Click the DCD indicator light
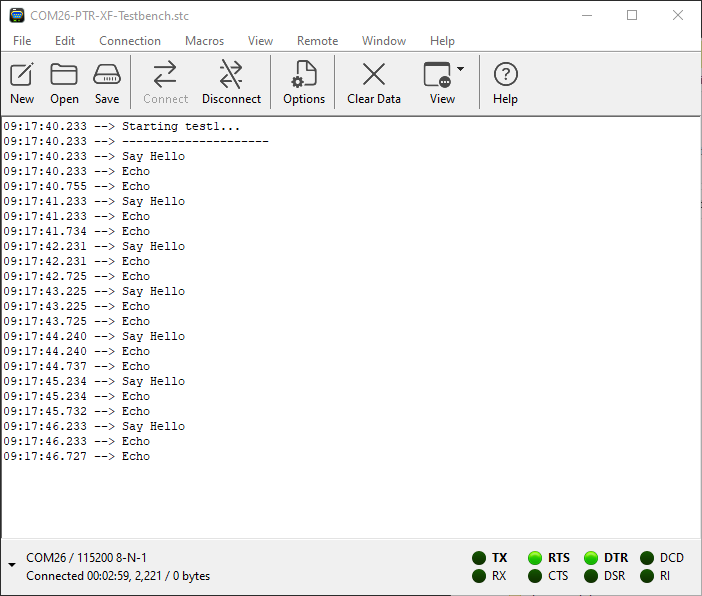 (647, 558)
